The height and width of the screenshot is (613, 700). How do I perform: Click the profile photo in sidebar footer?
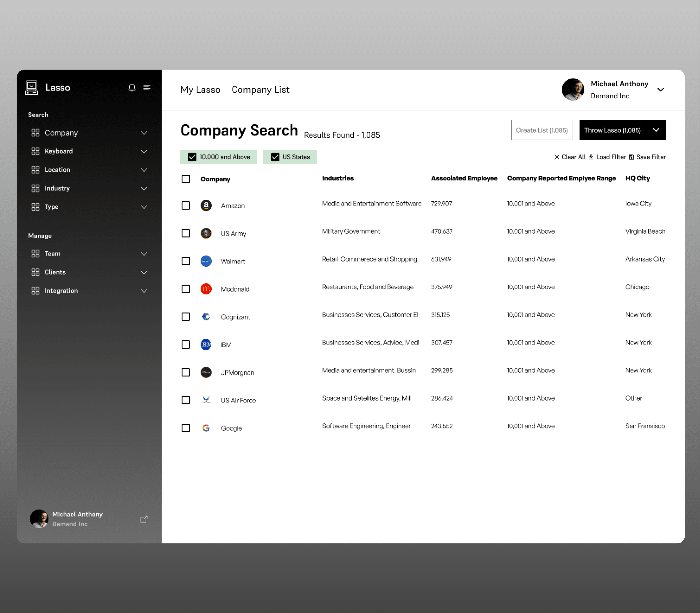point(39,519)
